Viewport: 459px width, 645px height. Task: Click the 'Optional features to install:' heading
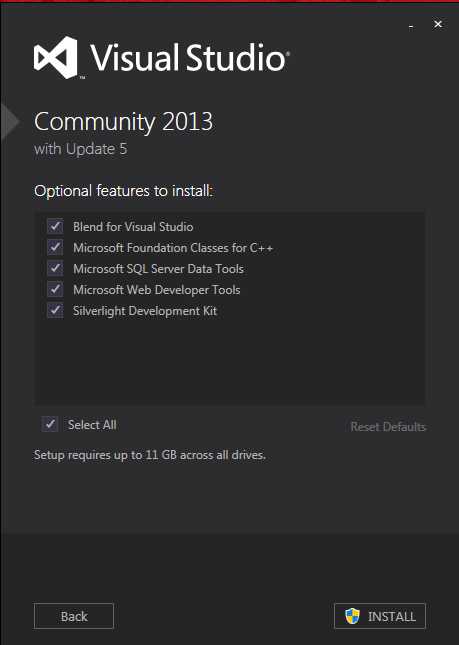[123, 191]
